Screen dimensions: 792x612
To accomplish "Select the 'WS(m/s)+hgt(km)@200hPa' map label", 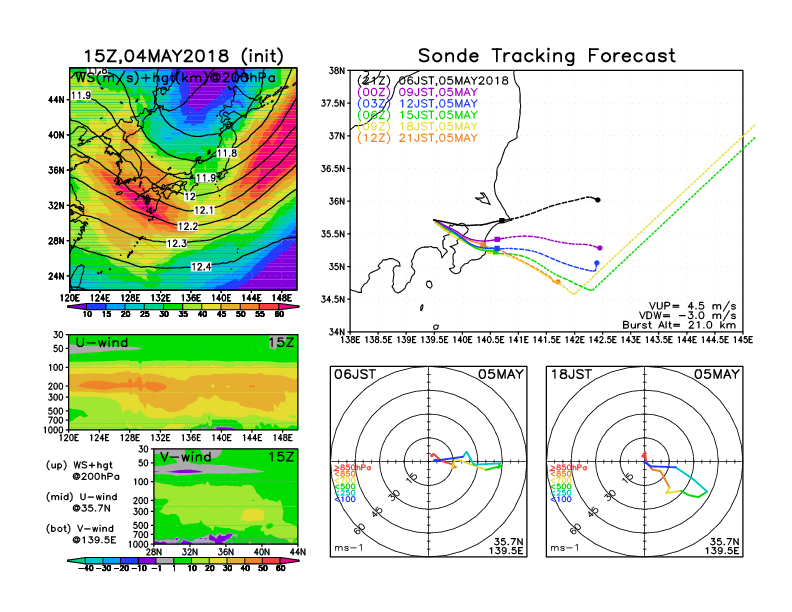I will (x=175, y=78).
